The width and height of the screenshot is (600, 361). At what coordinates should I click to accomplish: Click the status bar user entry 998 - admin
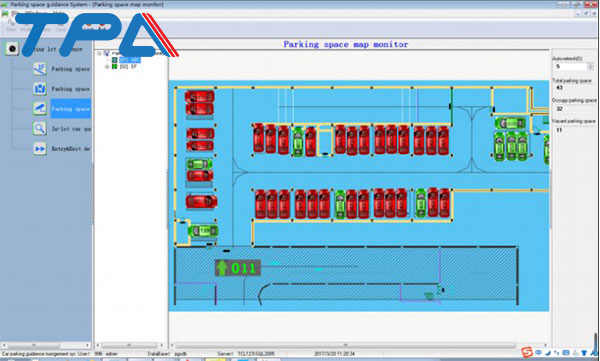(x=106, y=354)
